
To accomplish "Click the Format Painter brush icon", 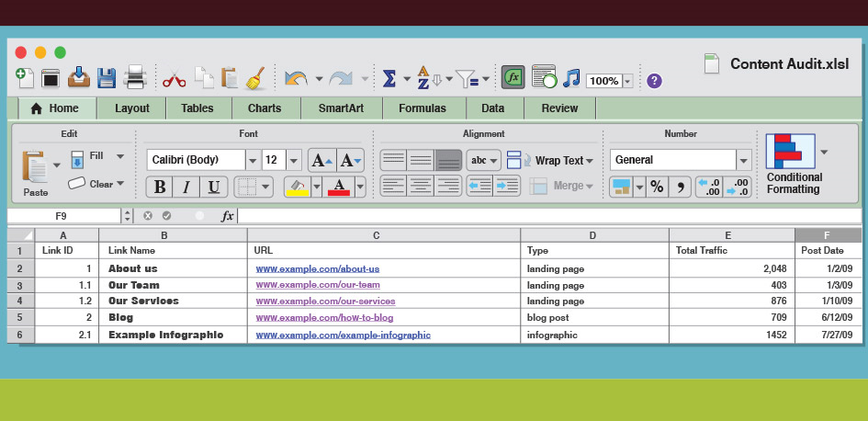I will (x=255, y=78).
